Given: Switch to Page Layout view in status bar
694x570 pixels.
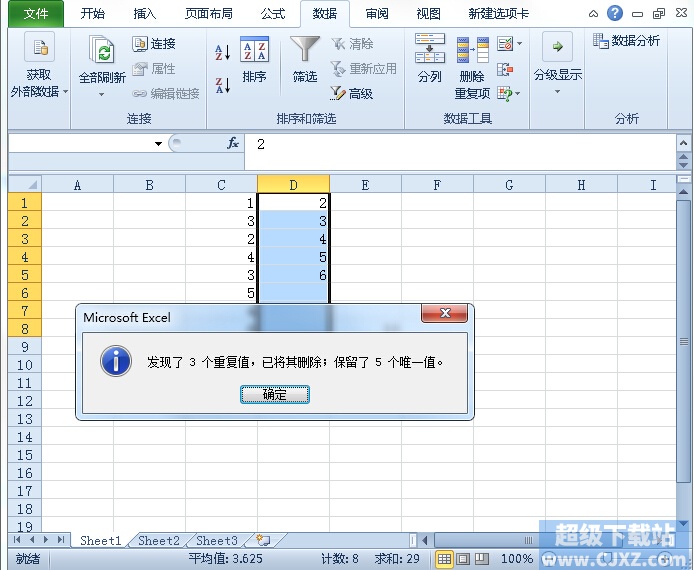Looking at the screenshot, I should click(463, 559).
